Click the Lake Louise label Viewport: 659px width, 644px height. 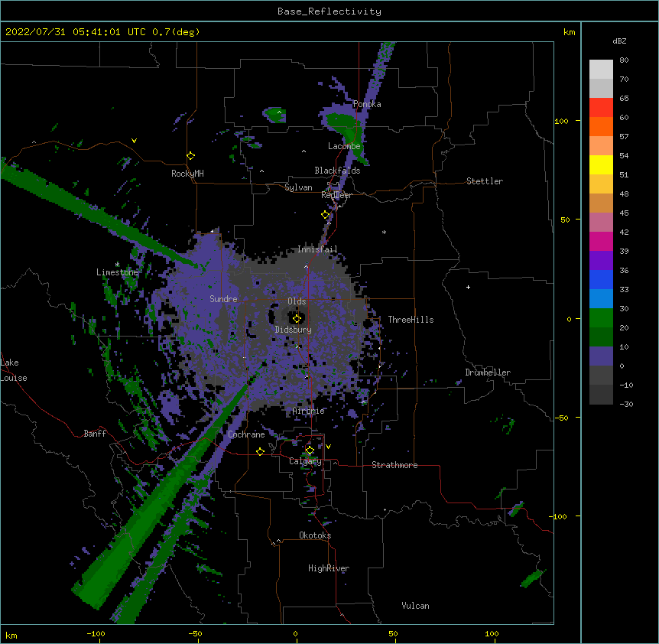(x=14, y=370)
